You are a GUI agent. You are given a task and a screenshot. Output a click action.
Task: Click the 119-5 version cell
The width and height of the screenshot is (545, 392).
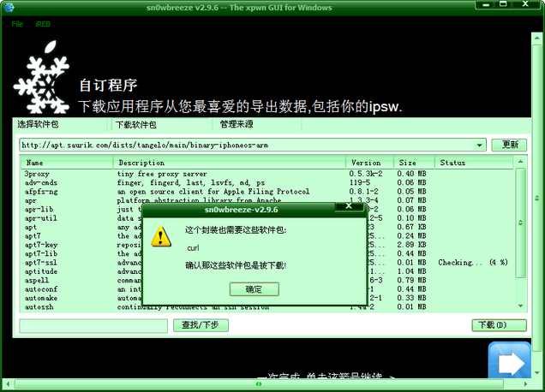click(360, 182)
